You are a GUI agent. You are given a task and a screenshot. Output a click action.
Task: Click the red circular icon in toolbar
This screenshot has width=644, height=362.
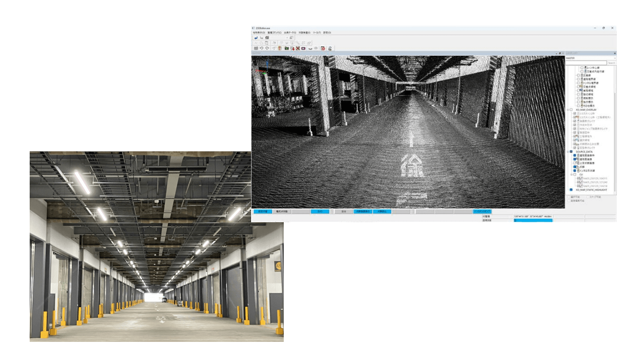pos(323,48)
